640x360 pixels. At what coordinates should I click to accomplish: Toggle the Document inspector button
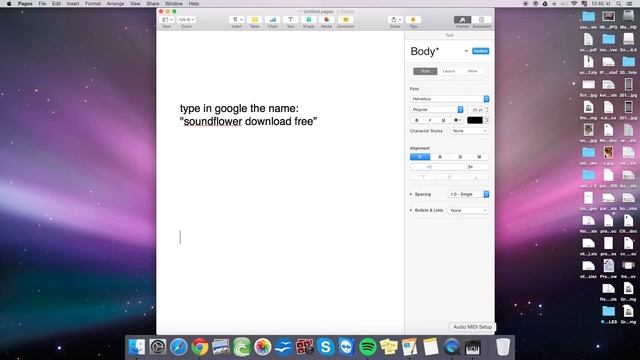[x=481, y=20]
